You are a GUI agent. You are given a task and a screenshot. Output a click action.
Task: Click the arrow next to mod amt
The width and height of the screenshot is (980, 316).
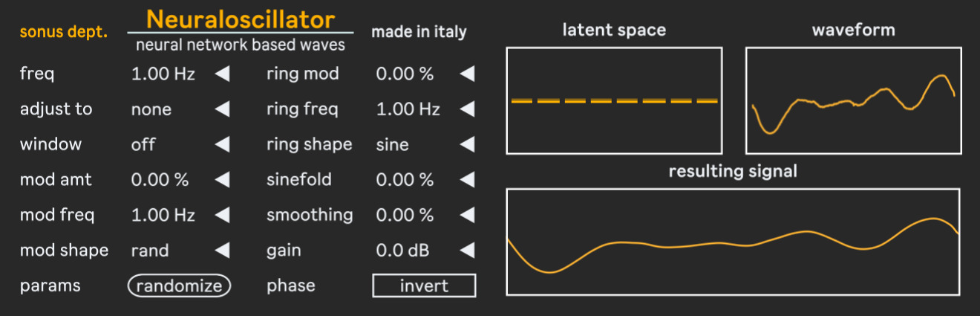222,180
